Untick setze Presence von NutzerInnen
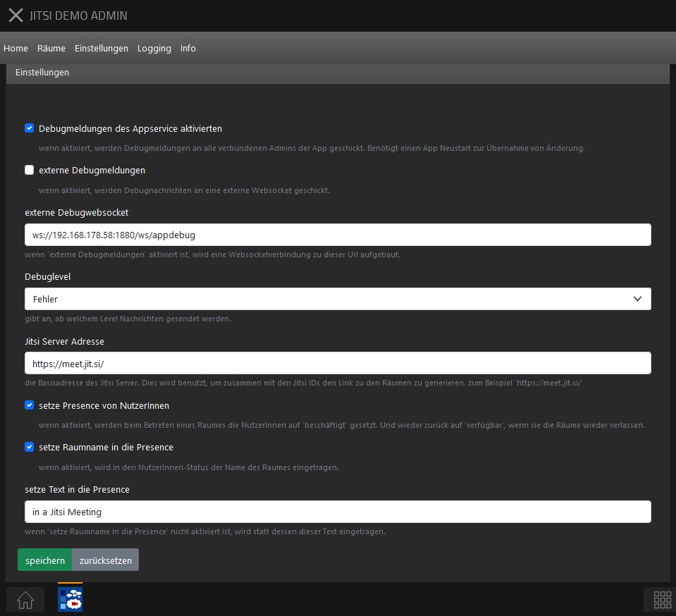 click(x=30, y=405)
